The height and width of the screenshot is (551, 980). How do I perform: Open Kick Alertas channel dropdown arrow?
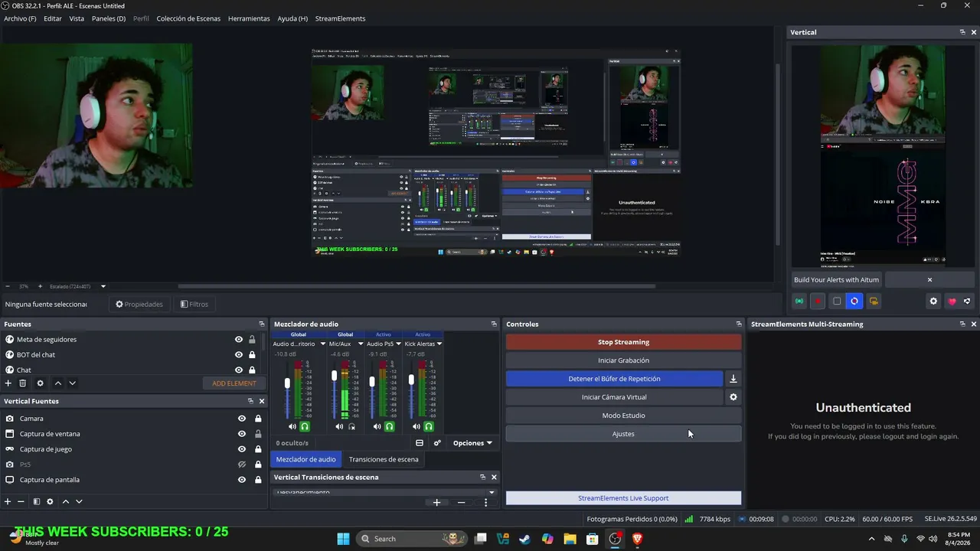point(439,344)
